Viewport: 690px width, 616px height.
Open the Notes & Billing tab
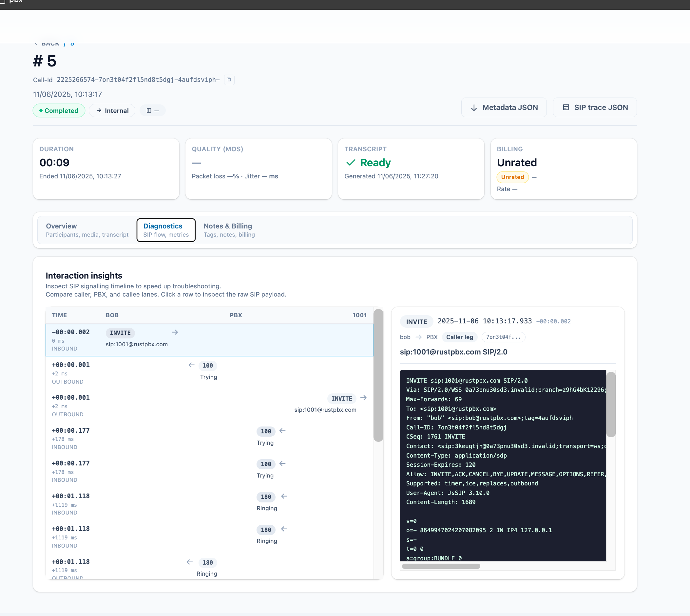(229, 230)
